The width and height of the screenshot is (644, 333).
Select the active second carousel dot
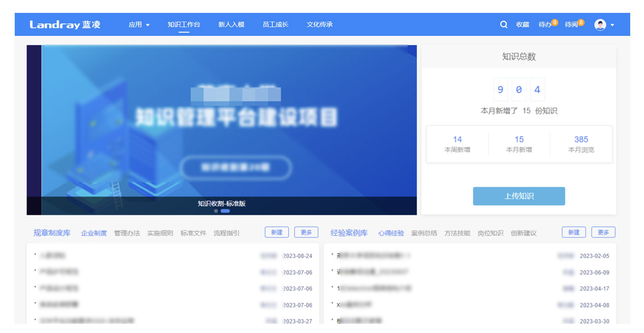pyautogui.click(x=225, y=211)
